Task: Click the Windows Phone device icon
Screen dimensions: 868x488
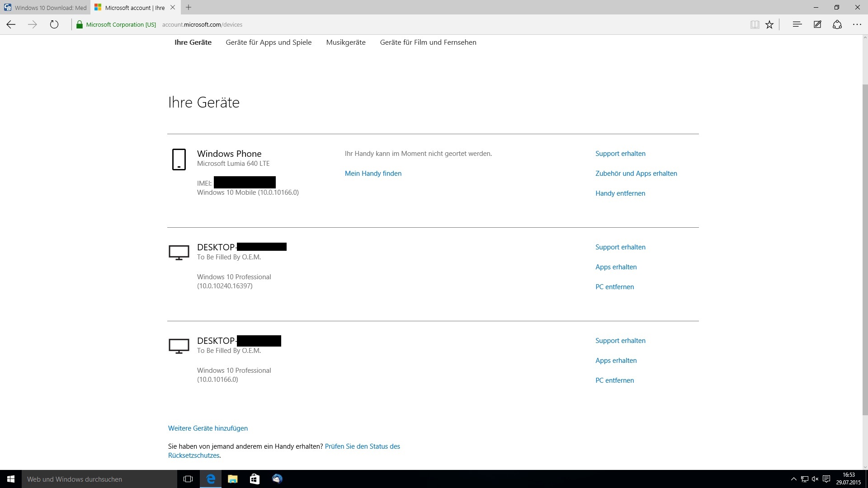Action: click(x=179, y=160)
